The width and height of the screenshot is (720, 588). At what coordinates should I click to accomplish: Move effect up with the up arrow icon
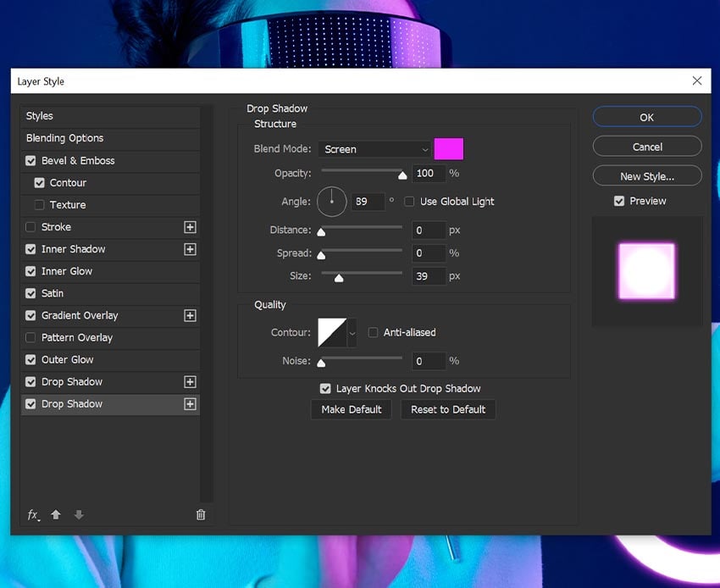[56, 514]
